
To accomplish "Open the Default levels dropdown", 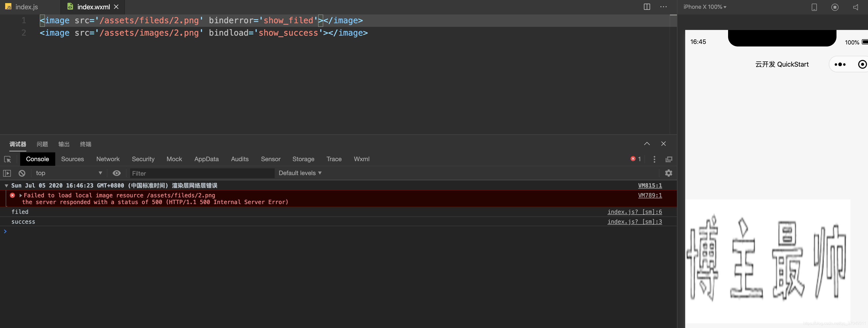I will [300, 173].
